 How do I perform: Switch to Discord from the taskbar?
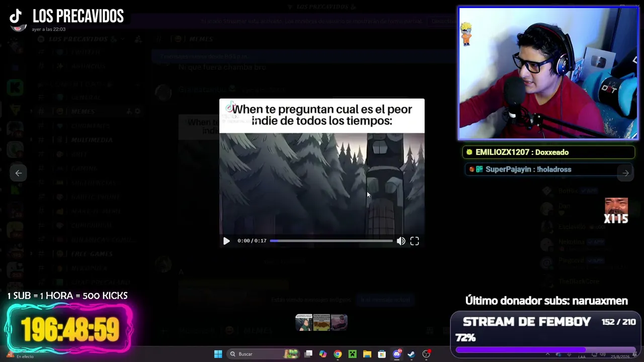click(x=396, y=354)
